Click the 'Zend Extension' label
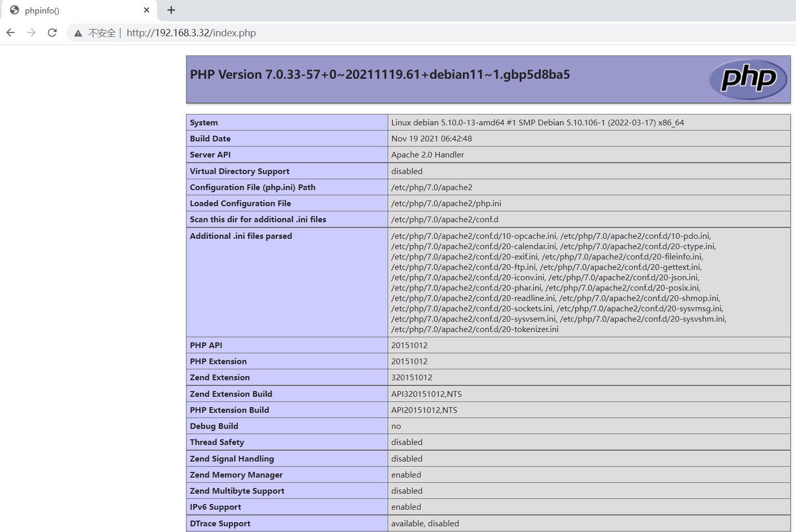 tap(220, 378)
